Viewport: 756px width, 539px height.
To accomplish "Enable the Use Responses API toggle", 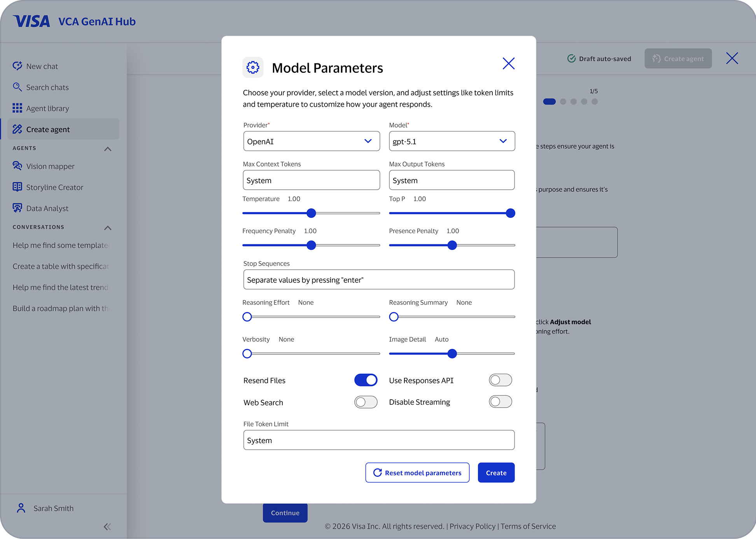I will (500, 380).
